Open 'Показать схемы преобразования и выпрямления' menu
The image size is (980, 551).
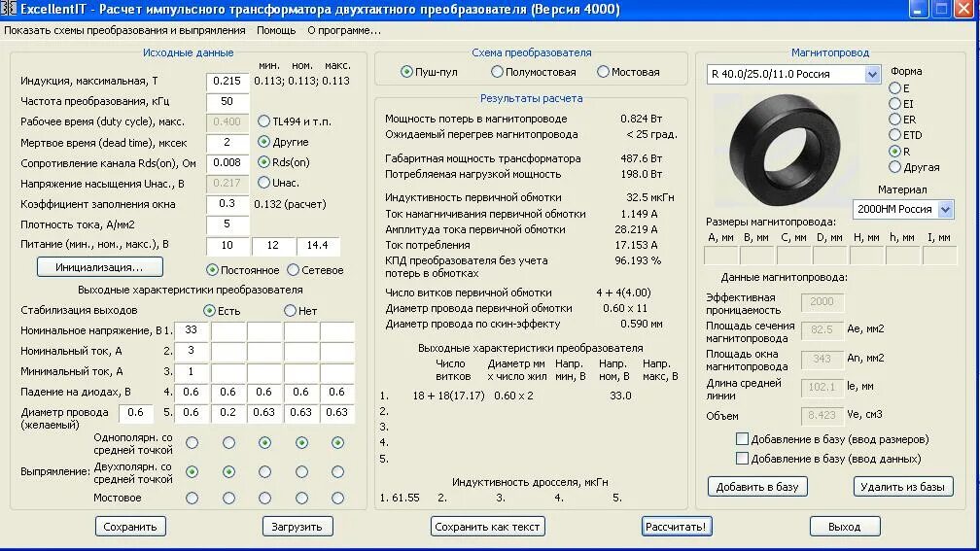[124, 30]
